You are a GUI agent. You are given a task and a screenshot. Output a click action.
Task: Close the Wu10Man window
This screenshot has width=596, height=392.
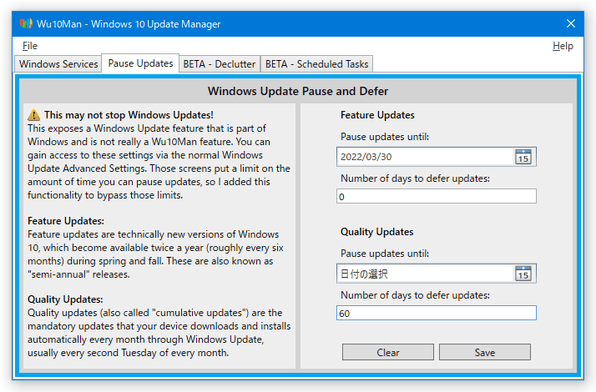[571, 24]
